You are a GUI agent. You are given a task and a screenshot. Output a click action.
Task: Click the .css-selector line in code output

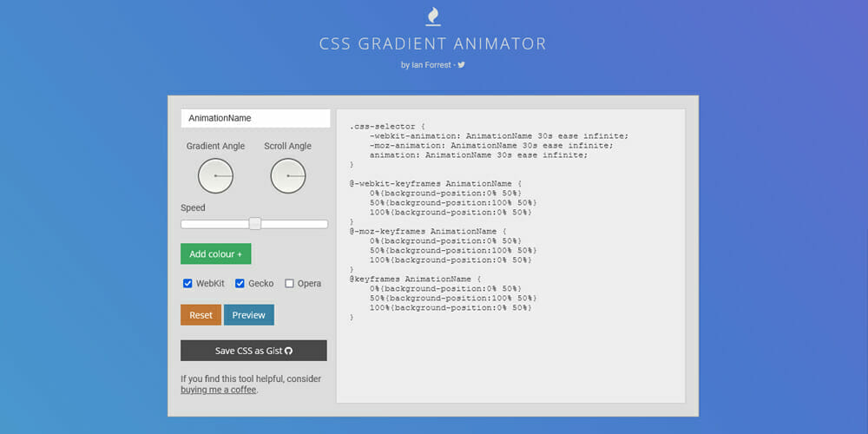click(387, 126)
